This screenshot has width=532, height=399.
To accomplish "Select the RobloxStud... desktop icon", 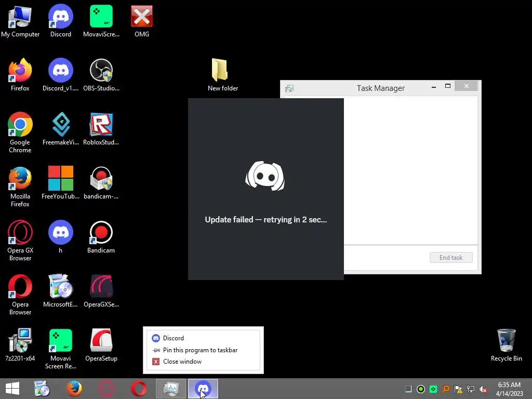I will [101, 129].
